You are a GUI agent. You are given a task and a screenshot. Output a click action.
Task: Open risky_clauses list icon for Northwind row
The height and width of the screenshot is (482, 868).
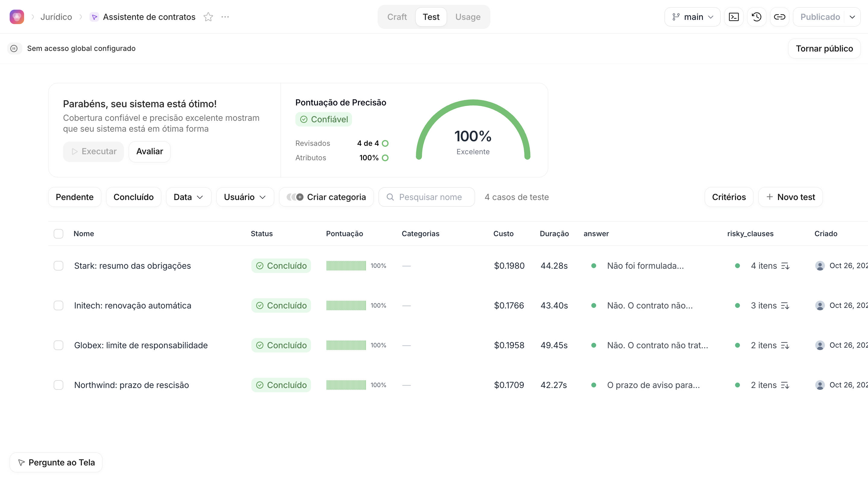click(x=785, y=385)
